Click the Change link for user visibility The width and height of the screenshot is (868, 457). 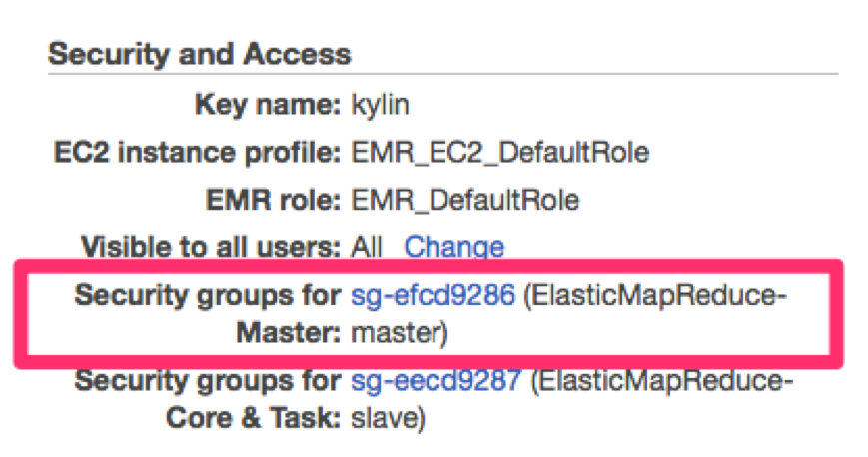(x=454, y=247)
